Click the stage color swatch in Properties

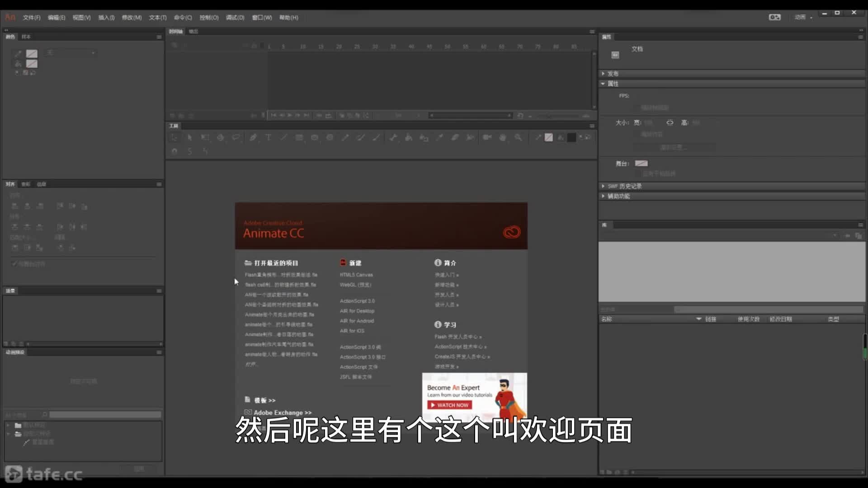click(641, 164)
